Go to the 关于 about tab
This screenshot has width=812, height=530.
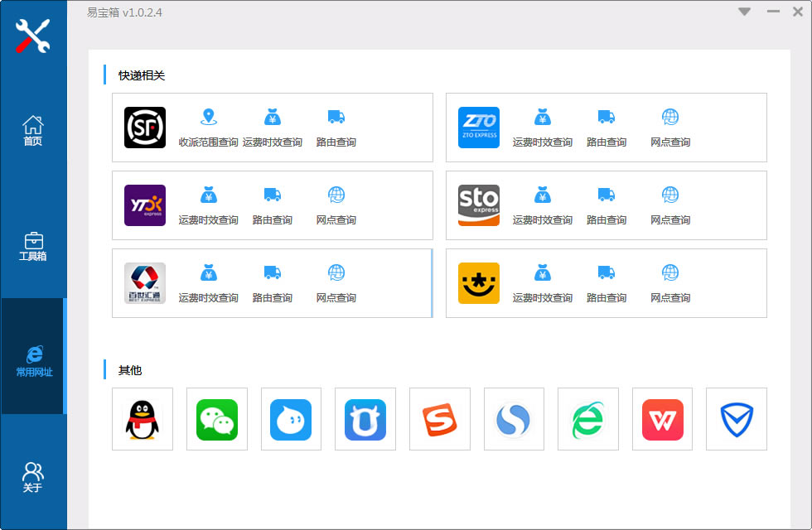33,478
